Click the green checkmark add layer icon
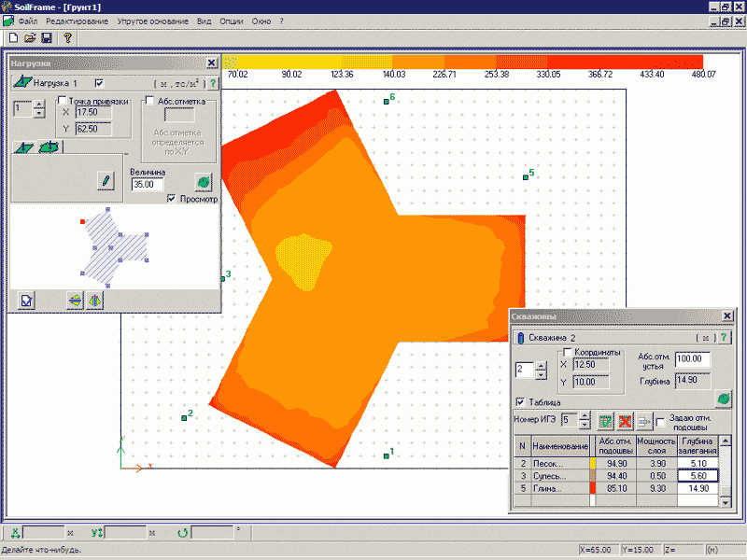The height and width of the screenshot is (560, 747). (x=606, y=422)
